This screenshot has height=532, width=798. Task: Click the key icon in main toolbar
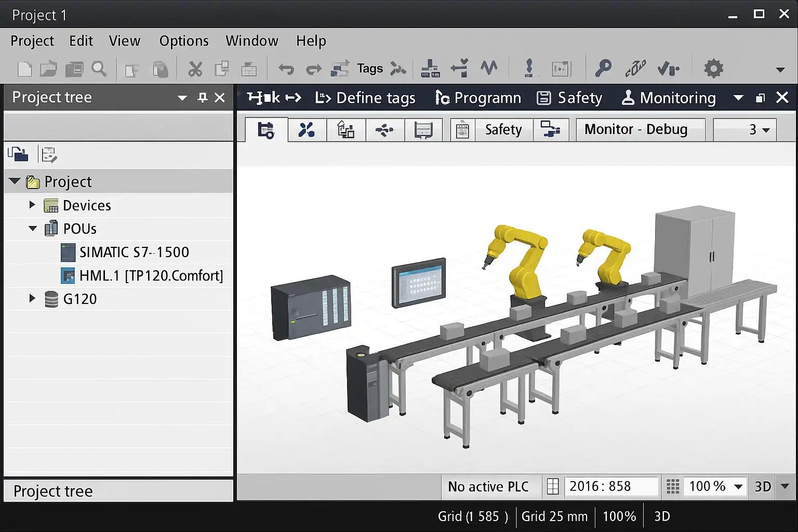pyautogui.click(x=603, y=69)
